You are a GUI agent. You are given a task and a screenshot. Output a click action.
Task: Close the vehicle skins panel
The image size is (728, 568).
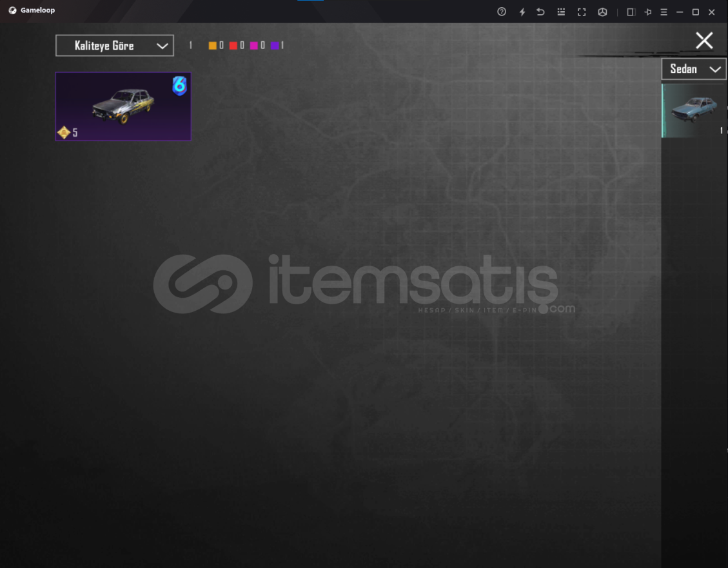[704, 41]
